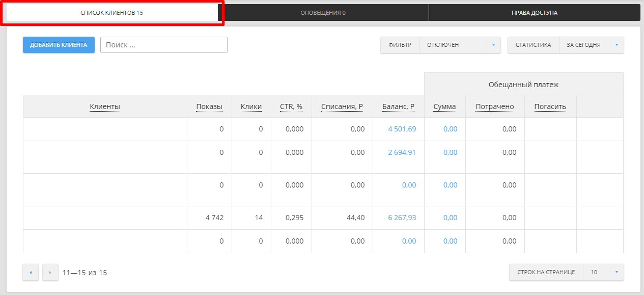Sort by Баланс column header
The height and width of the screenshot is (295, 644).
click(x=398, y=106)
